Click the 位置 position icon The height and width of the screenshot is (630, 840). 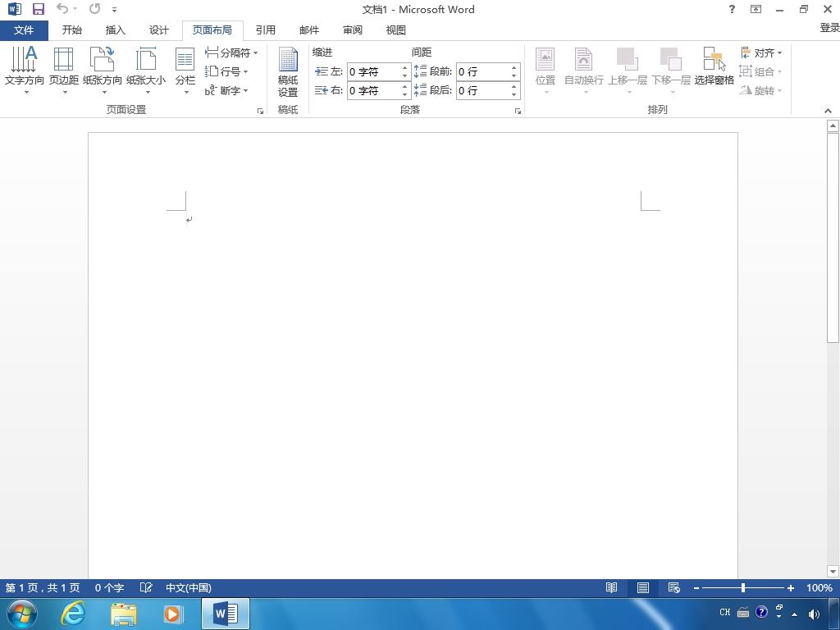pyautogui.click(x=545, y=59)
